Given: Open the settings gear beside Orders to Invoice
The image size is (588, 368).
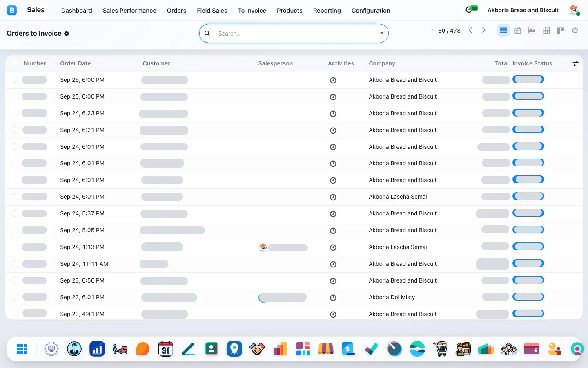Looking at the screenshot, I should pos(67,34).
